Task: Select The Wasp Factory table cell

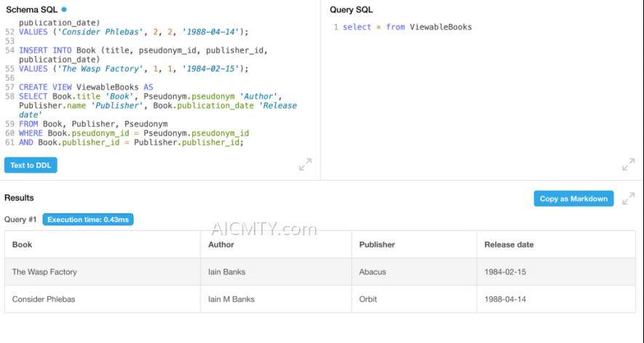Action: click(x=44, y=272)
